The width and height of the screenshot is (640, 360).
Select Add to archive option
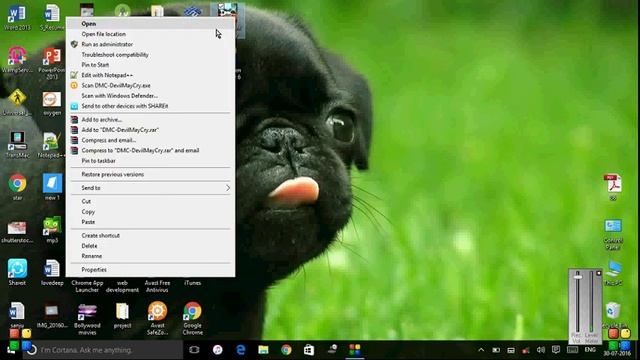(x=150, y=120)
